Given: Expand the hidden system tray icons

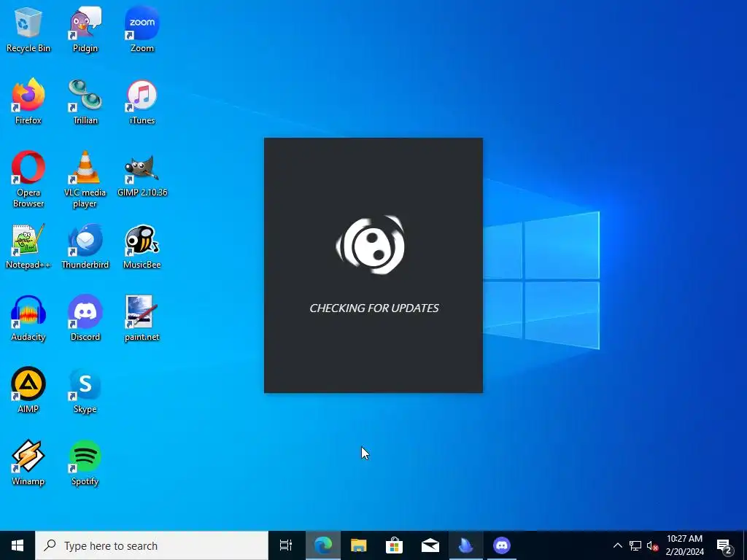Looking at the screenshot, I should coord(617,545).
